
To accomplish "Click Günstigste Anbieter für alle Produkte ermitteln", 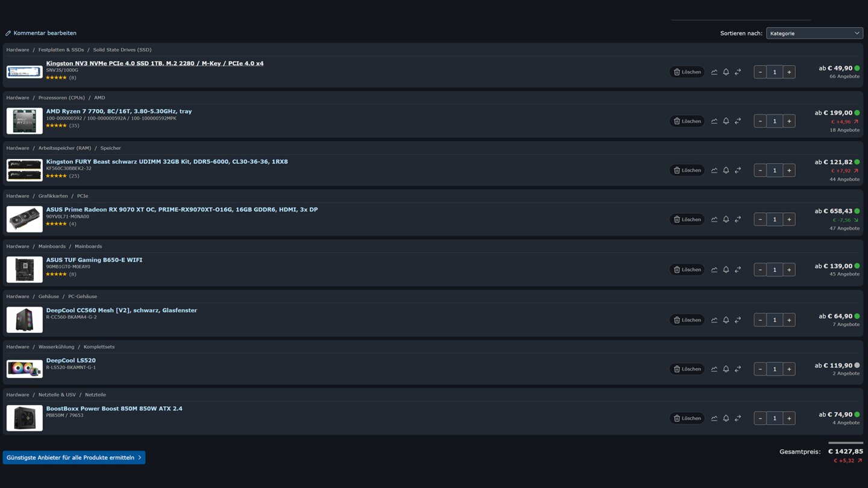I will point(74,457).
